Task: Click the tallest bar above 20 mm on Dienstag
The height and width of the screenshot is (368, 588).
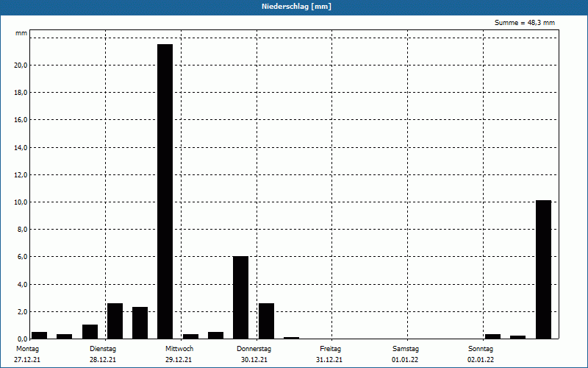Action: (165, 191)
